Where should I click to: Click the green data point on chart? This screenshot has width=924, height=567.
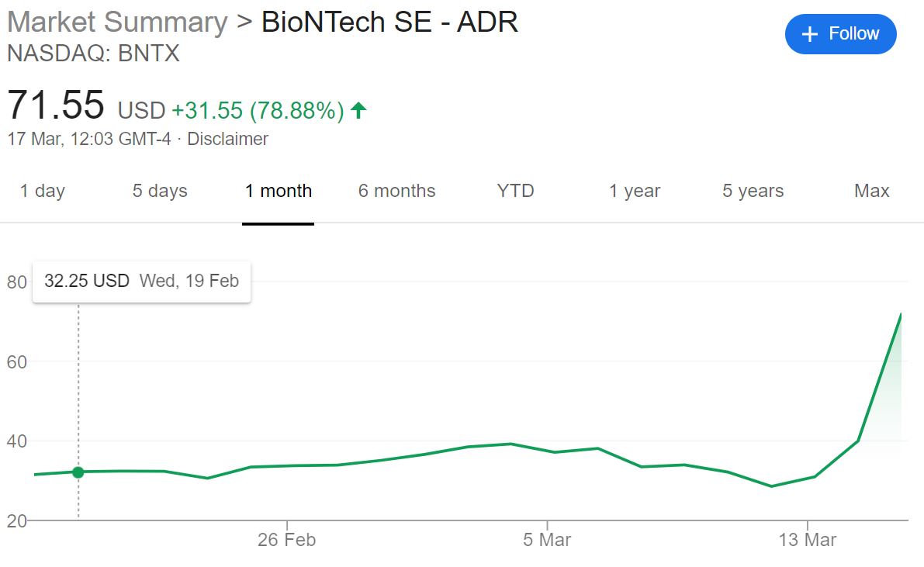point(78,472)
